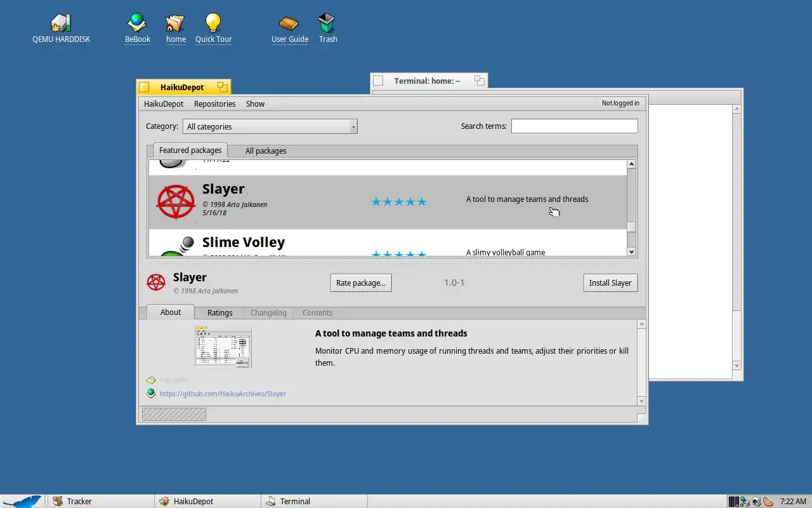Click the email envelope icon in About pane
812x508 pixels.
click(151, 380)
